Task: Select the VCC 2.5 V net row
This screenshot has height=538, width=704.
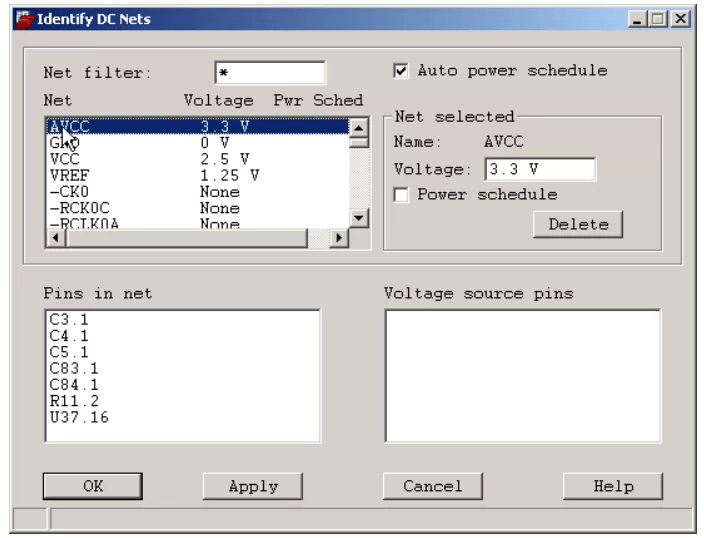Action: 198,159
